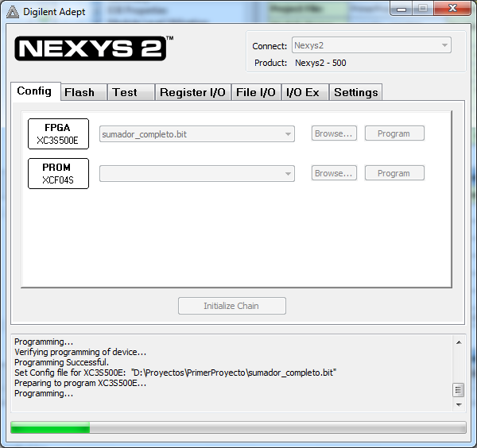477x448 pixels.
Task: Click the programming progress bar
Action: point(238,427)
